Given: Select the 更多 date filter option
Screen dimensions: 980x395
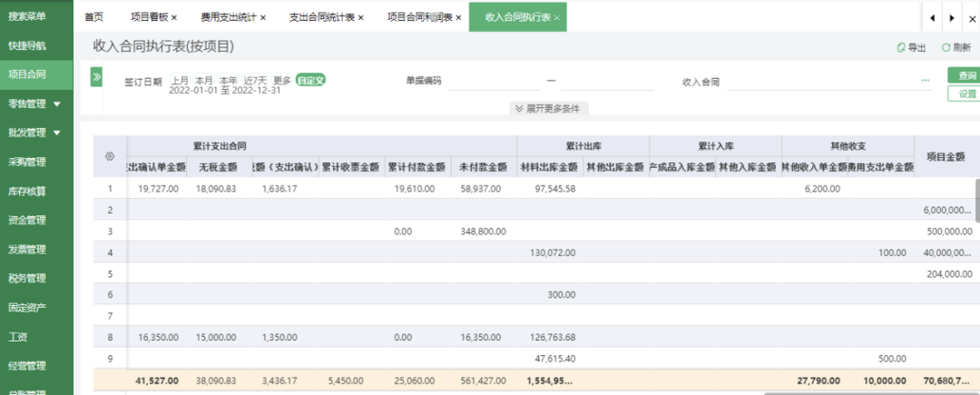Looking at the screenshot, I should tap(282, 80).
